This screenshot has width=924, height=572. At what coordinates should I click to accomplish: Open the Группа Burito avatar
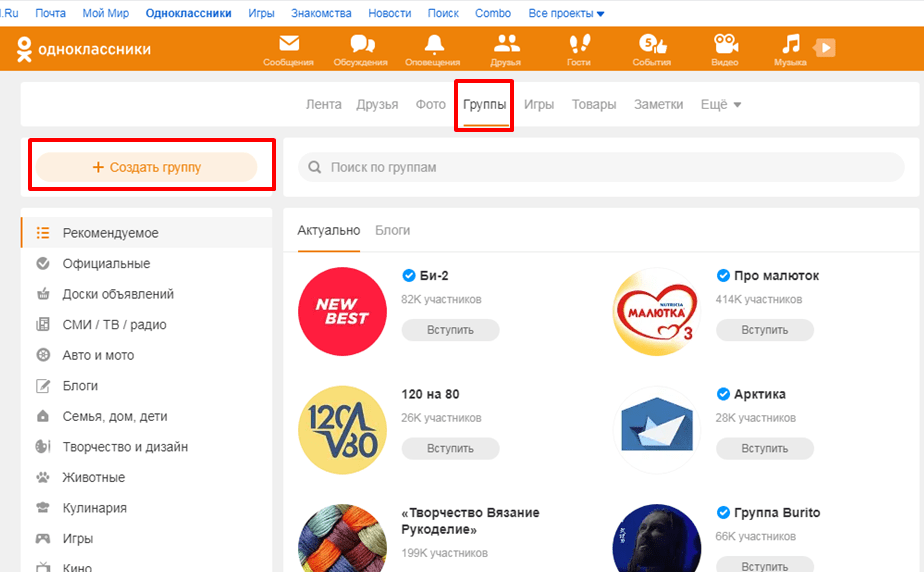click(x=656, y=538)
